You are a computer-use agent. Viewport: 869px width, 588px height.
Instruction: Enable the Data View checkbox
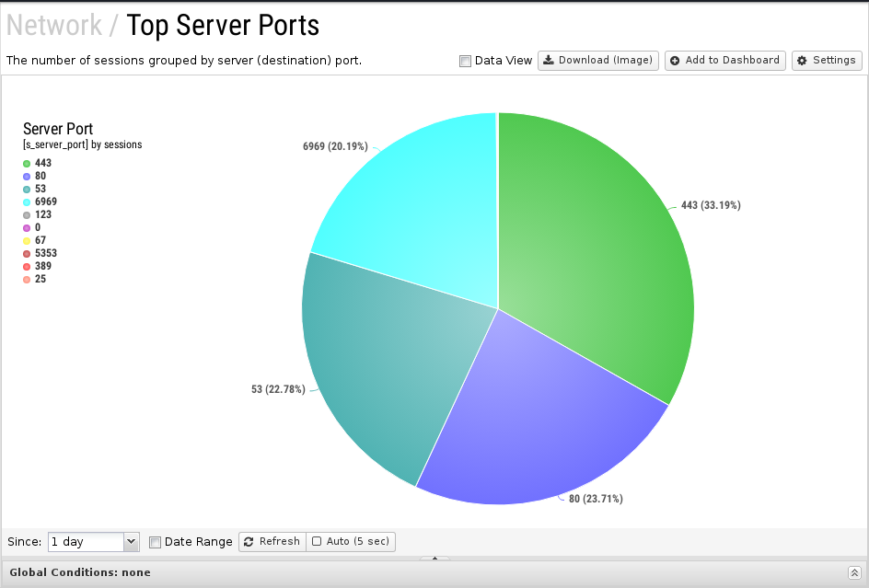[x=465, y=61]
